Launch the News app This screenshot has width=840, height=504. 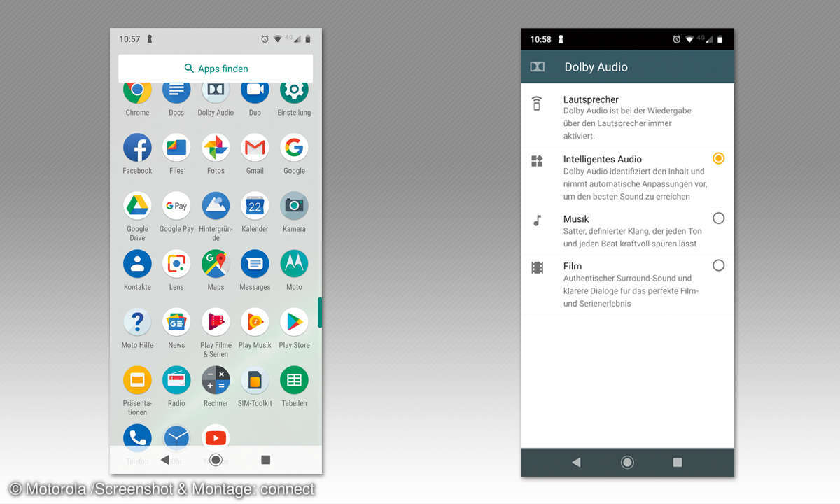(x=176, y=322)
